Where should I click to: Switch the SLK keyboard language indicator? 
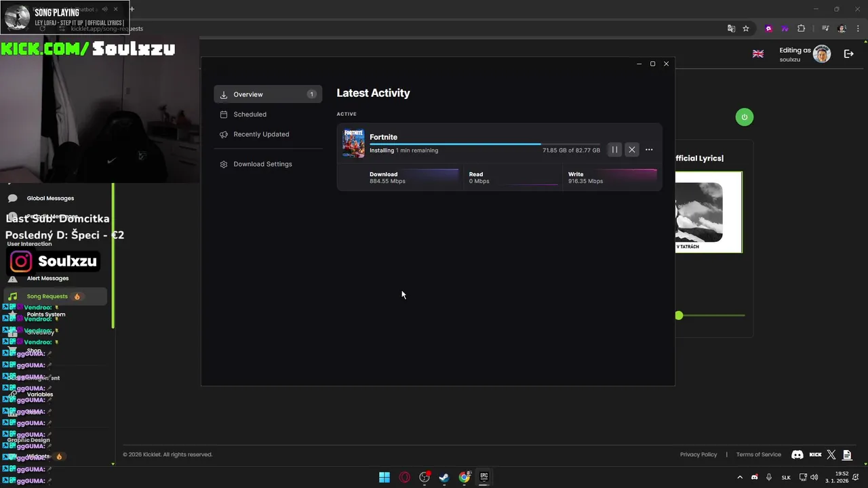tap(786, 477)
